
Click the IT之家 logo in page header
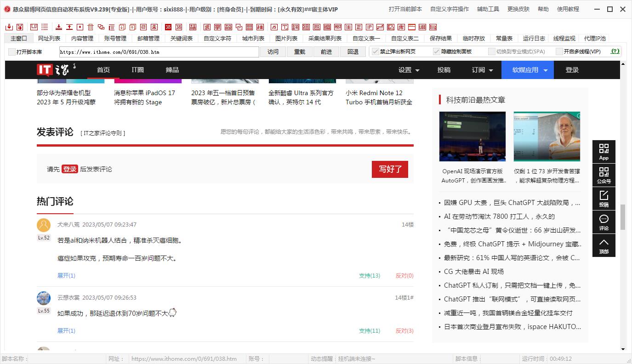pos(56,70)
